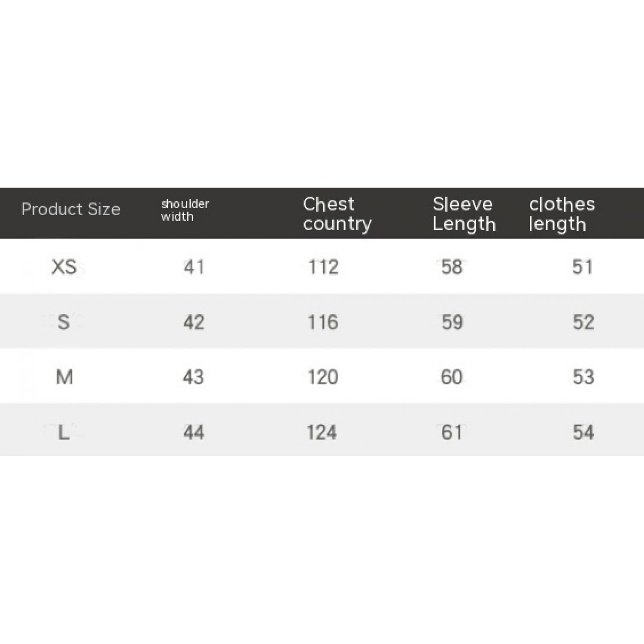This screenshot has height=644, width=644.
Task: Click the M size row label
Action: pyautogui.click(x=64, y=377)
